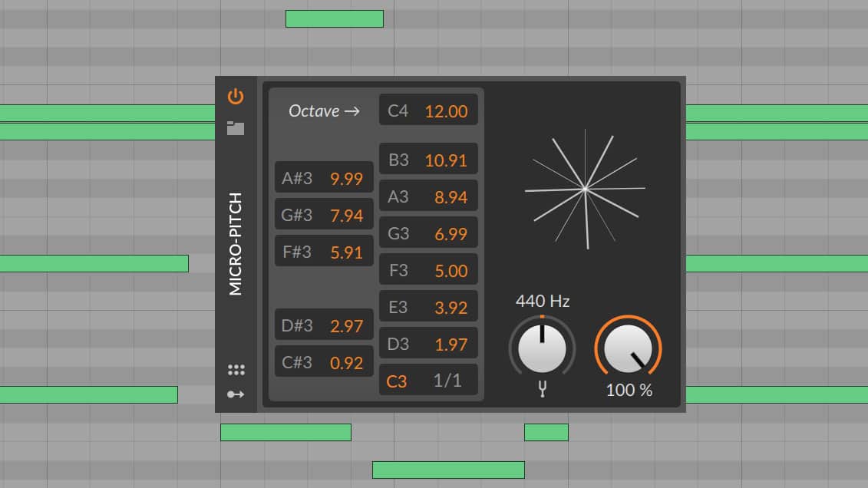
Task: Select the D3 1.97 tuning field
Action: (x=428, y=343)
